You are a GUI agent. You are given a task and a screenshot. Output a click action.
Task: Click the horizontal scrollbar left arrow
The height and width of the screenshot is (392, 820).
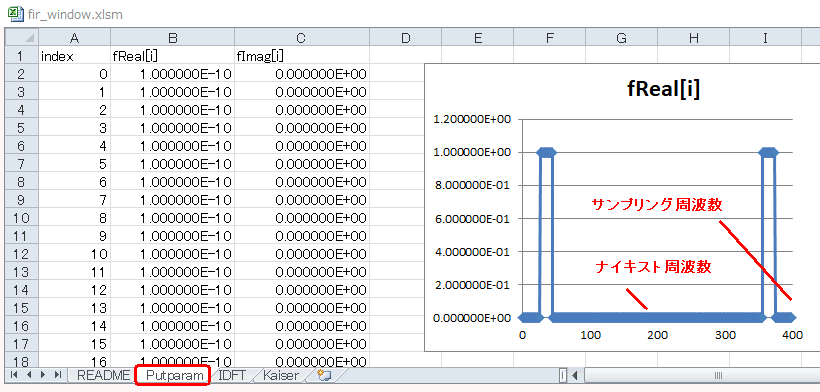pyautogui.click(x=574, y=375)
